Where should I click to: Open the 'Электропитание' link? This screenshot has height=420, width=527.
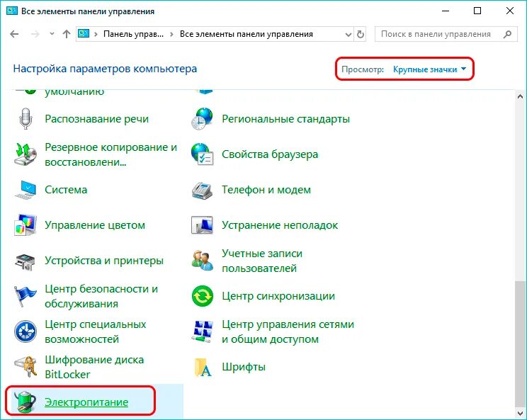click(x=86, y=402)
